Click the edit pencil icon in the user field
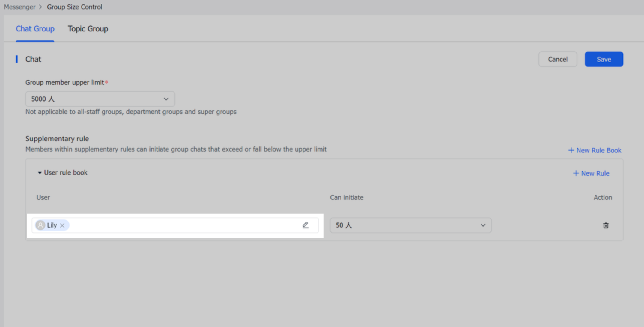Screen dimensions: 644x327 306,225
